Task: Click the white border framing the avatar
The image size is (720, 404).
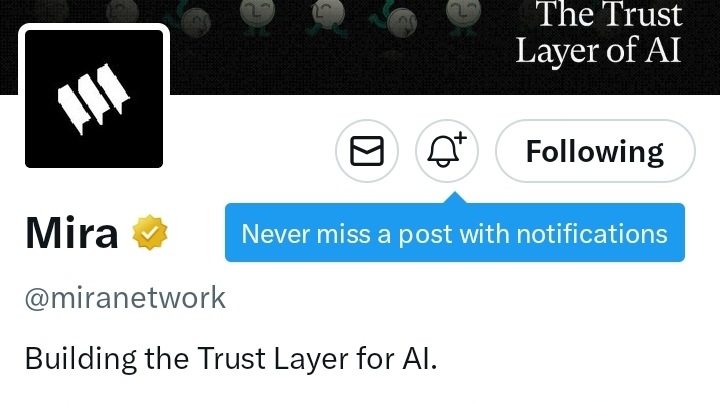Action: point(94,27)
